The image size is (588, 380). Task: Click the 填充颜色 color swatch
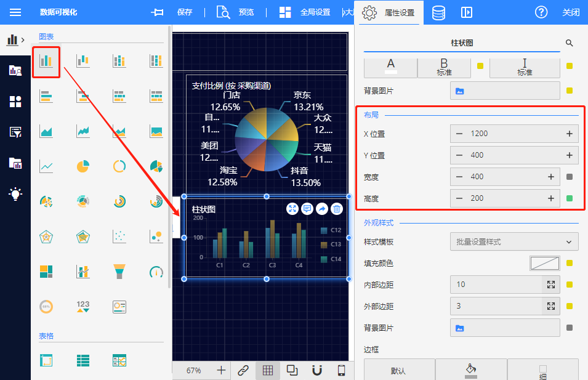point(545,264)
